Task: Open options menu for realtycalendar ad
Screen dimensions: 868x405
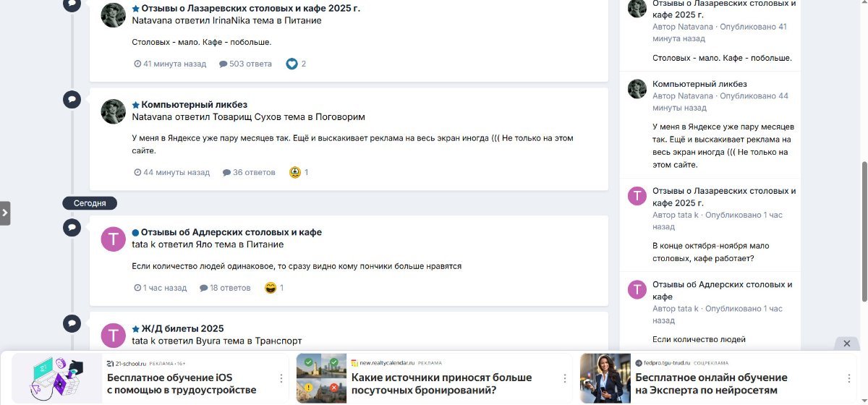Action: 565,378
